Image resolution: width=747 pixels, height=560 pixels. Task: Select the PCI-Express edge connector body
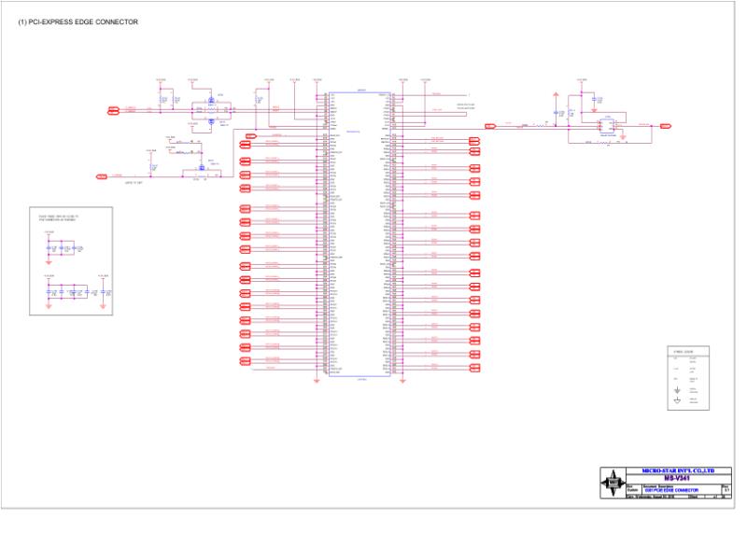[359, 234]
